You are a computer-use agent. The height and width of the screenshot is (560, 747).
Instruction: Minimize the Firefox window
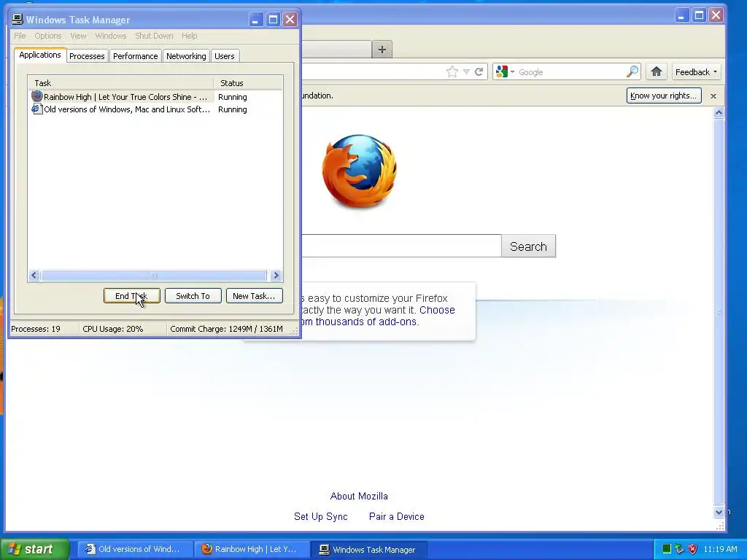[x=682, y=15]
